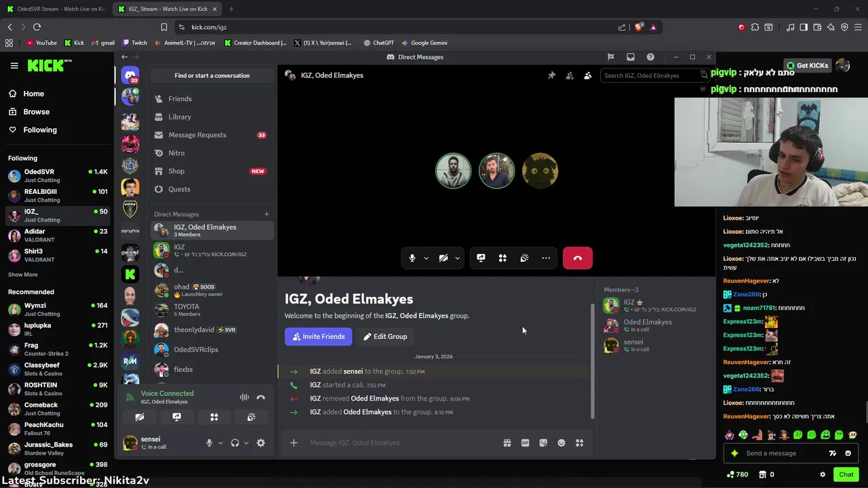Toggle member list visibility icon
The image size is (868, 488).
pos(587,75)
